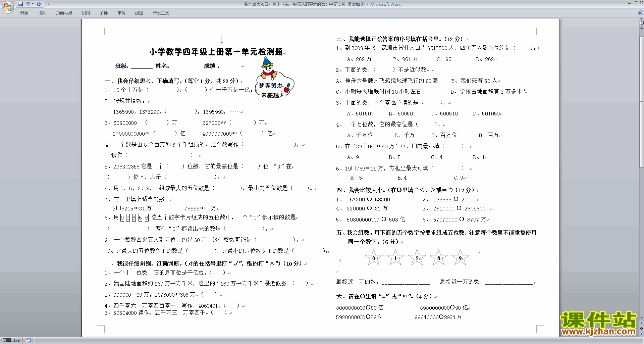
Task: Click option C、百万位
Action: pos(444,135)
